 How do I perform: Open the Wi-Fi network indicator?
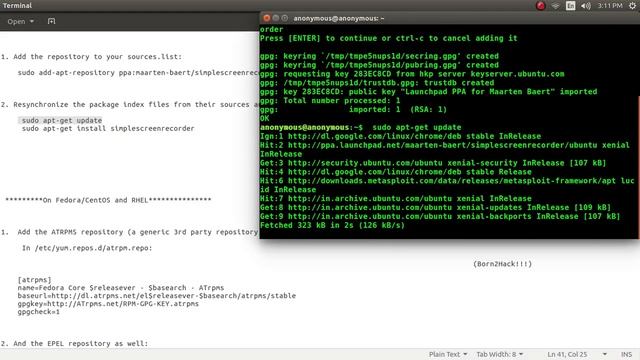pyautogui.click(x=556, y=6)
